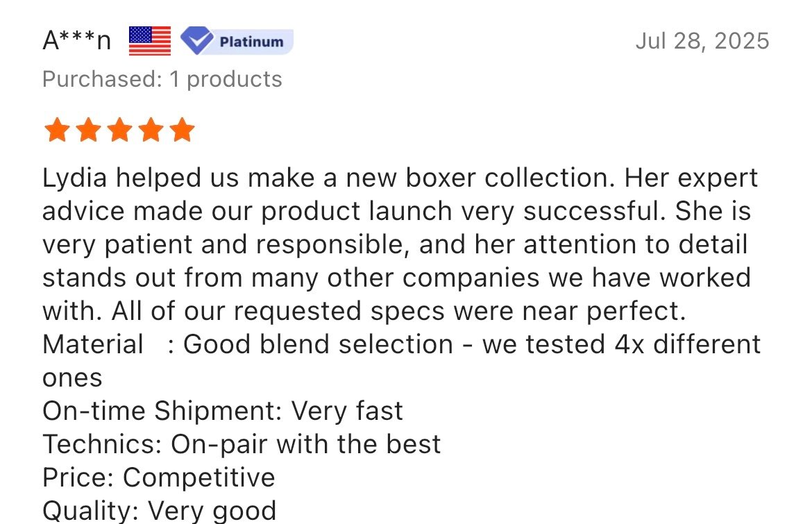Click the third orange rating star
This screenshot has height=524, width=812.
coord(119,130)
